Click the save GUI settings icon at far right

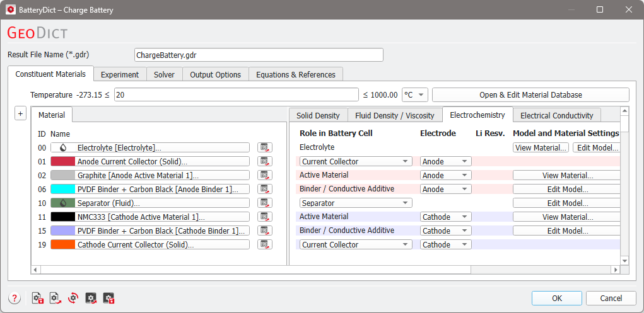click(x=109, y=299)
